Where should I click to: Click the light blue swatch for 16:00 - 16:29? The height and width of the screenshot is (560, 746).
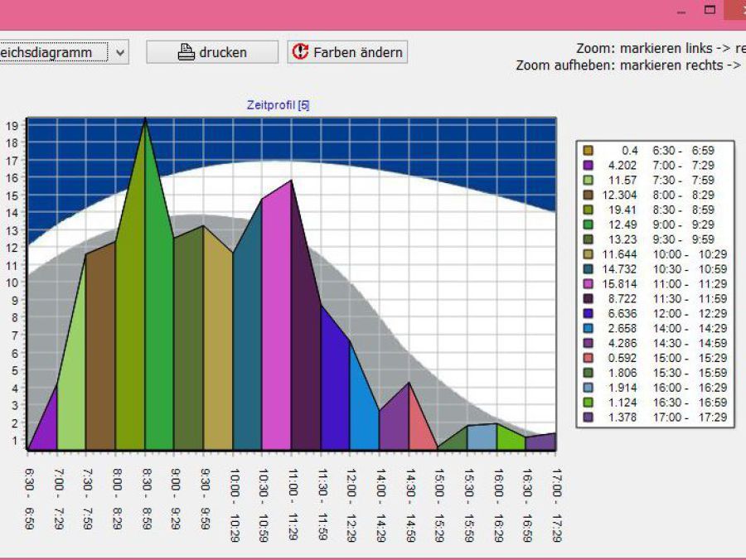click(589, 388)
